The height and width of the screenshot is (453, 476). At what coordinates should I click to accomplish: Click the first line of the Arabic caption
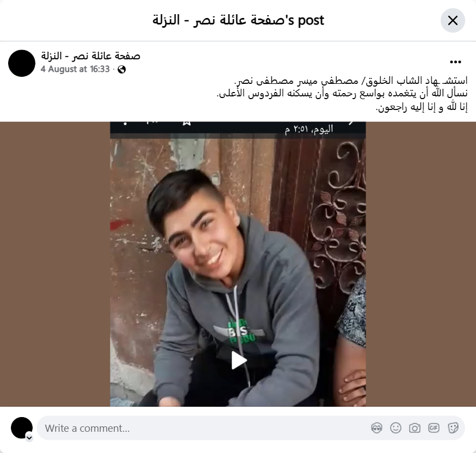coord(351,81)
